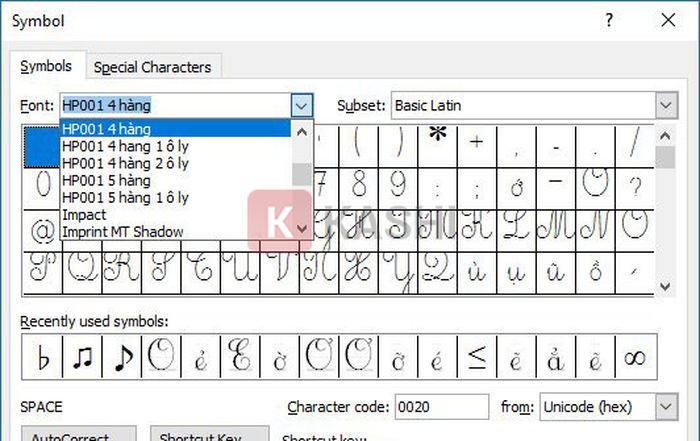
Task: Choose HP001 5 hàng font
Action: click(175, 180)
